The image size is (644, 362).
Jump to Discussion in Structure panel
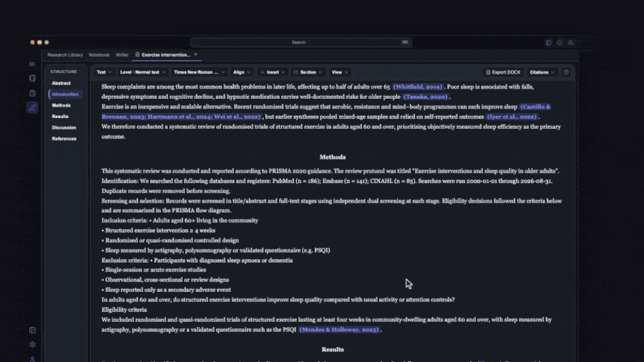click(x=64, y=127)
